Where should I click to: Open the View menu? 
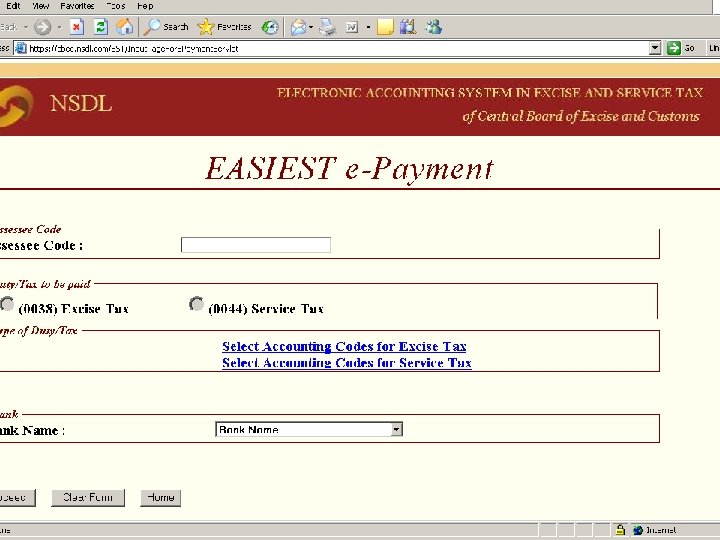tap(41, 6)
